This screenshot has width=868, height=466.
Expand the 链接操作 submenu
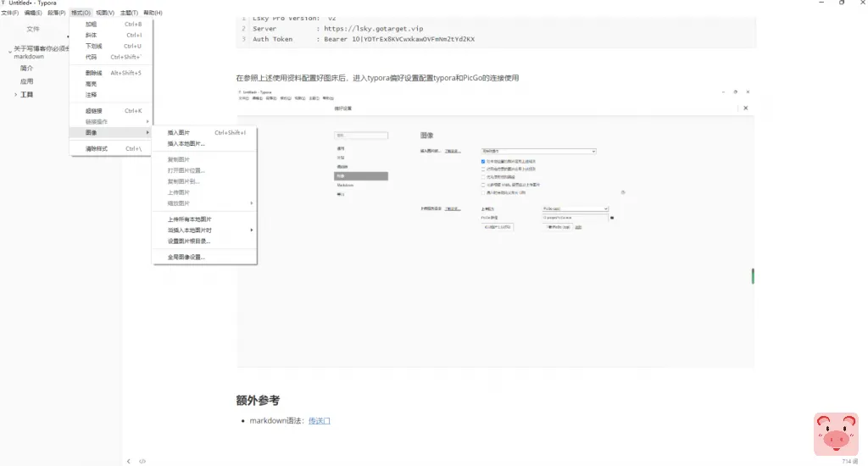point(111,122)
